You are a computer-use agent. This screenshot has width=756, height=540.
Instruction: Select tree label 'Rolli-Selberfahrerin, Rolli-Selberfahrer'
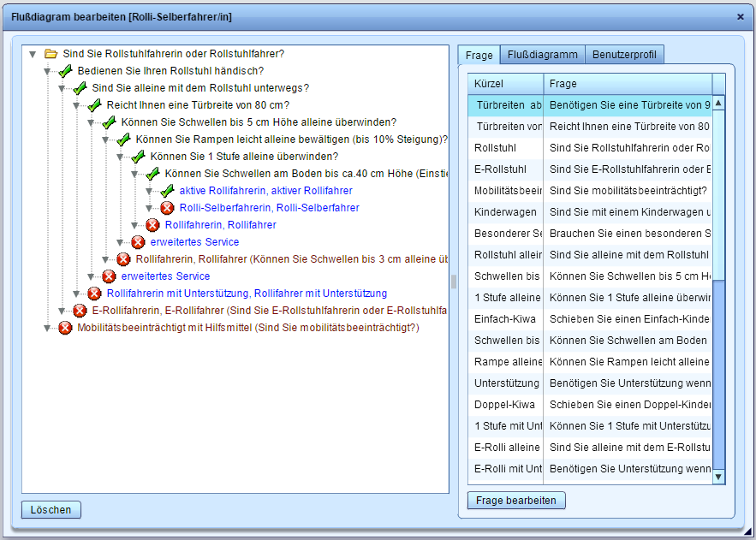[x=270, y=208]
